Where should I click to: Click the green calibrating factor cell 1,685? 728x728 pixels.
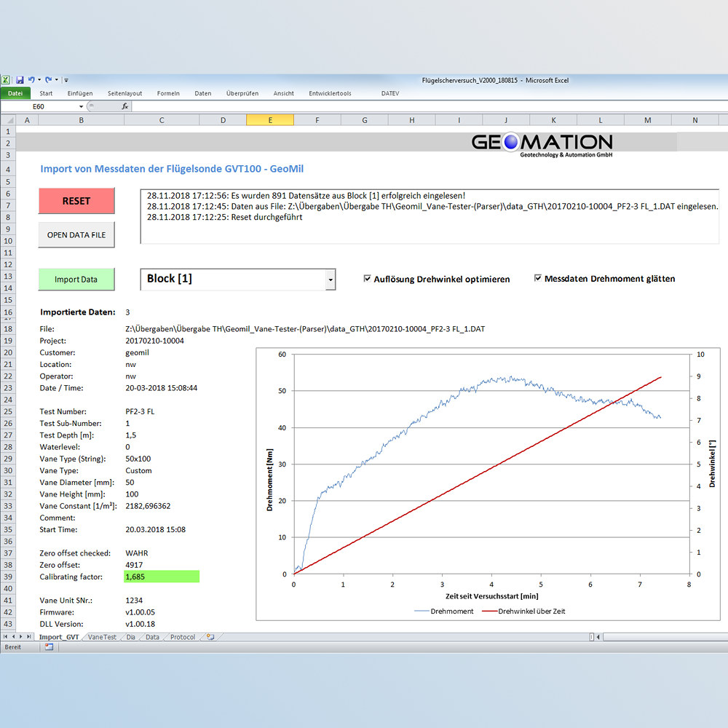click(162, 577)
